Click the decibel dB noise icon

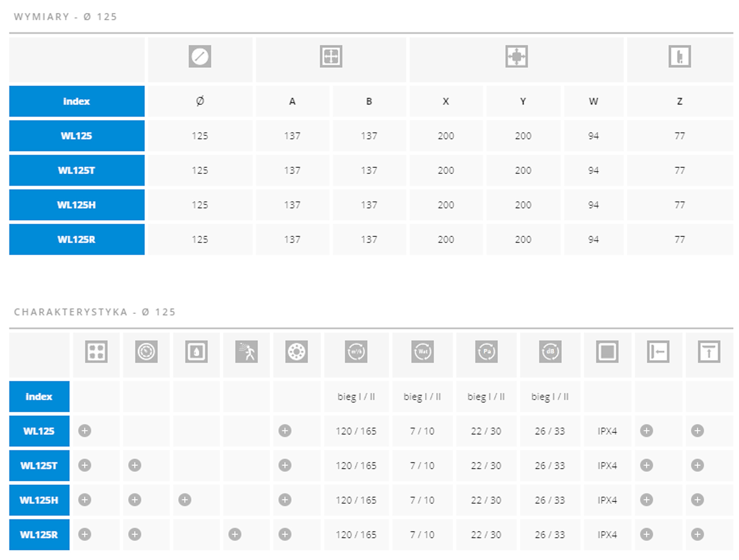click(x=550, y=352)
